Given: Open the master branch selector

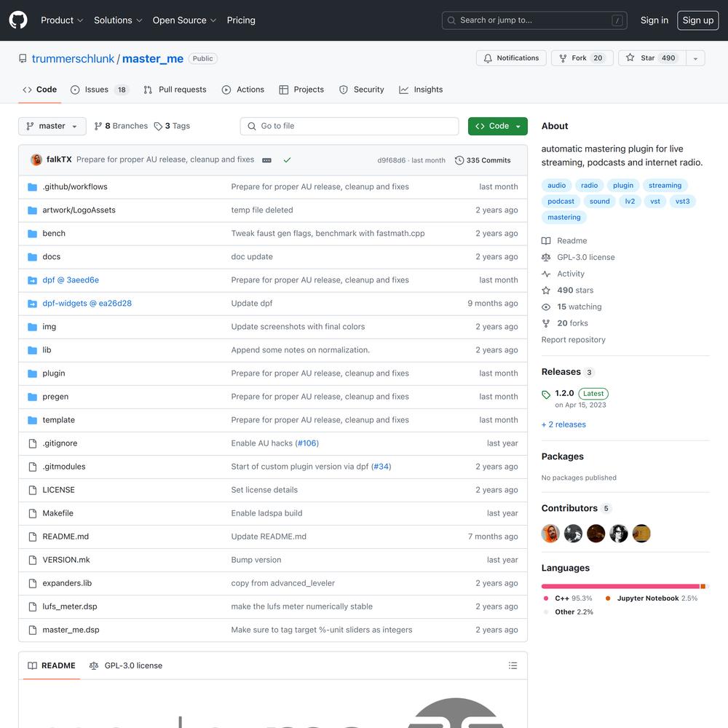Looking at the screenshot, I should [x=52, y=126].
